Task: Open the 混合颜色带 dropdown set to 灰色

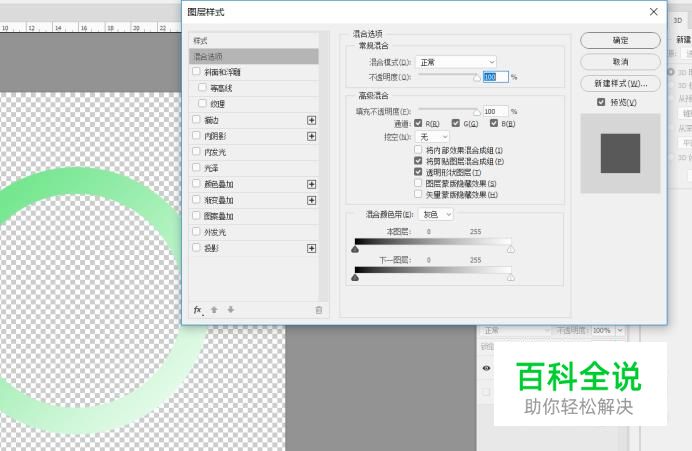Action: (x=436, y=214)
